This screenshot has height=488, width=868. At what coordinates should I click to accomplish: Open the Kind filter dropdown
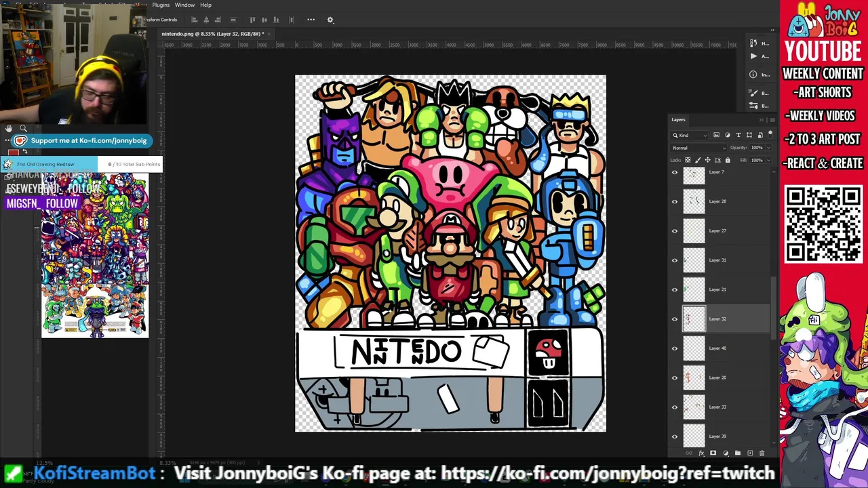tap(690, 135)
